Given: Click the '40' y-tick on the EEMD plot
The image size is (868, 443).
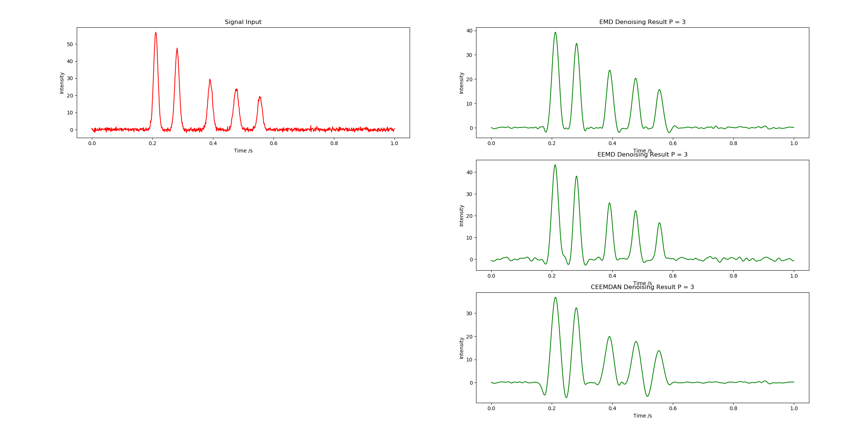Looking at the screenshot, I should click(x=469, y=172).
